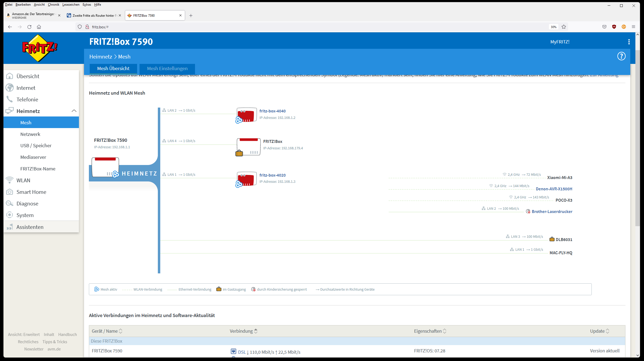Click the FRITZ!Box 7590 HEIMNETZ device icon
Viewport: 644px width, 361px height.
click(x=105, y=167)
